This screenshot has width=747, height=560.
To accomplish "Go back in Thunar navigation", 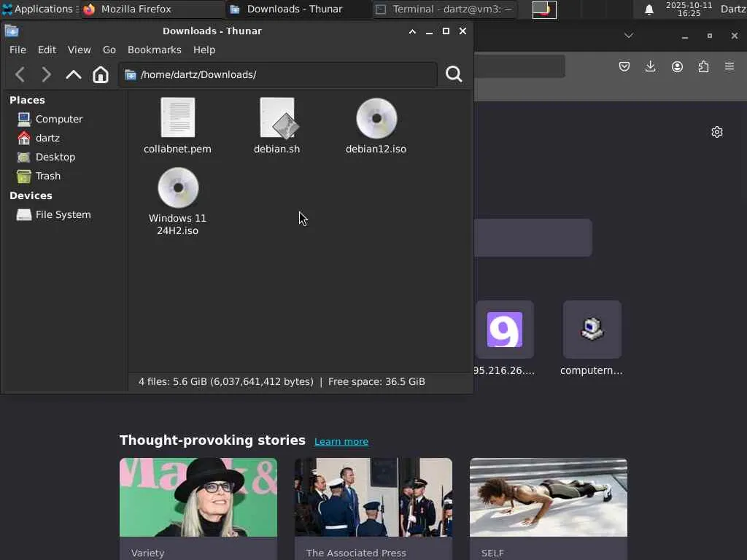I will point(20,74).
